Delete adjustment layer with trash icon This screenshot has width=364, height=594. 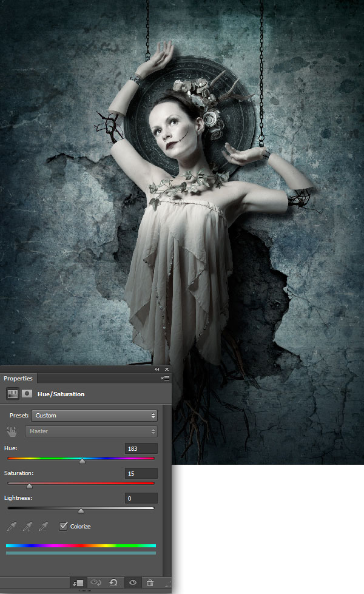(x=150, y=582)
